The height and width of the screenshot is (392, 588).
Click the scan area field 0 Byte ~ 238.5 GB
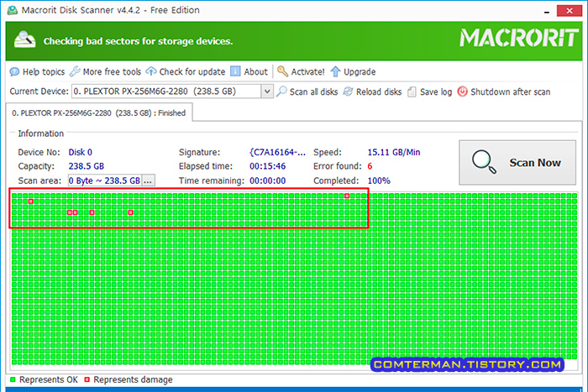click(x=105, y=180)
